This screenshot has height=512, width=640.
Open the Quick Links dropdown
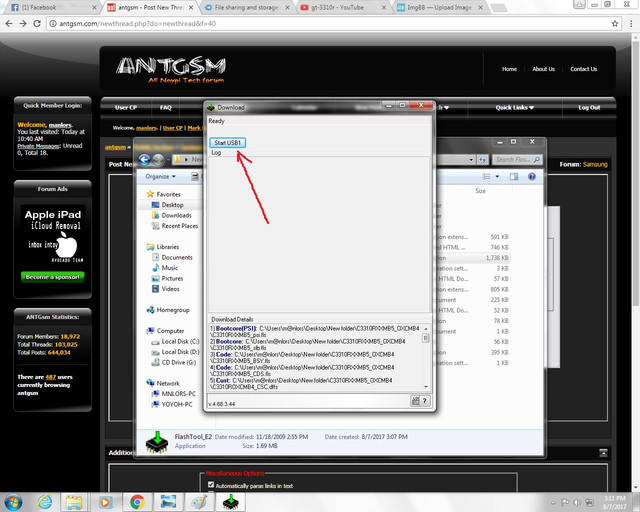(515, 107)
